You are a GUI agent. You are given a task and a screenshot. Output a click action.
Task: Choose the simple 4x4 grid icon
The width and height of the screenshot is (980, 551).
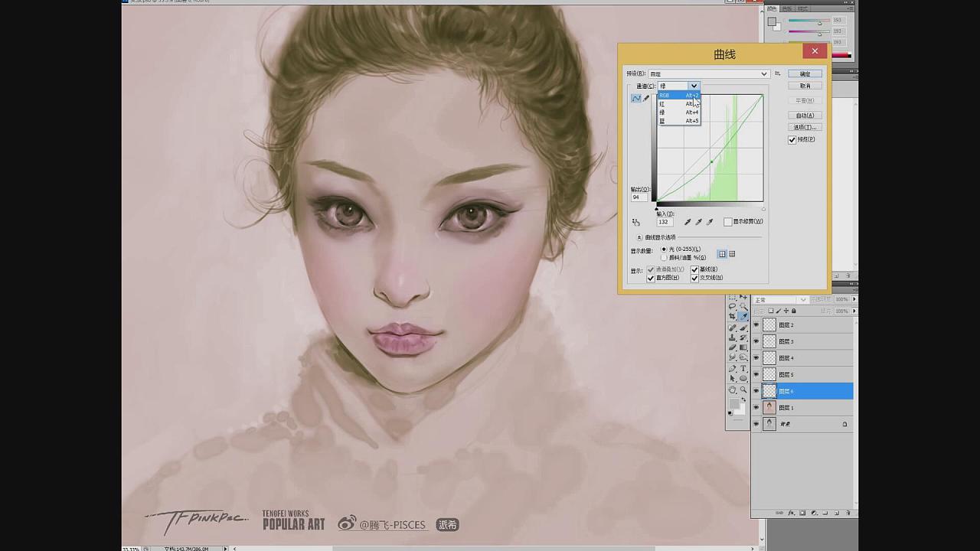pos(722,253)
